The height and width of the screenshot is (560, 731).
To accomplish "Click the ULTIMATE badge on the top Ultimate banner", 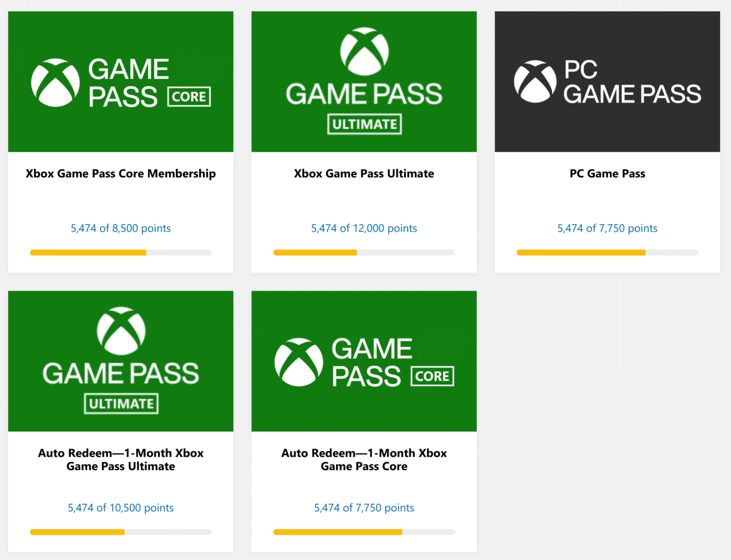I will 364,124.
